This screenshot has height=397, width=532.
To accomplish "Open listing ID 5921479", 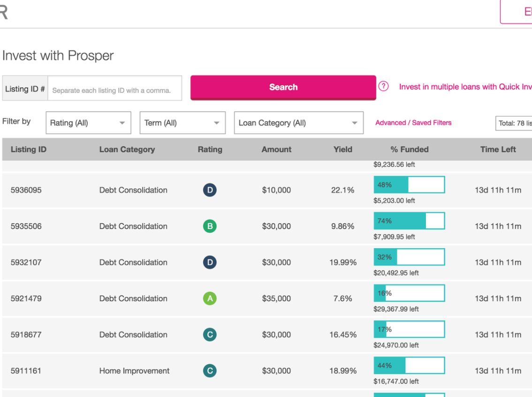I will [x=26, y=298].
